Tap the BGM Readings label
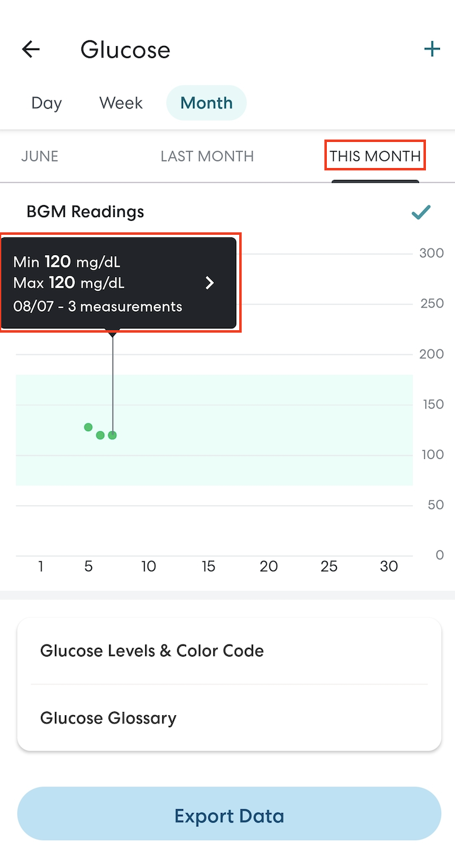 click(x=85, y=212)
